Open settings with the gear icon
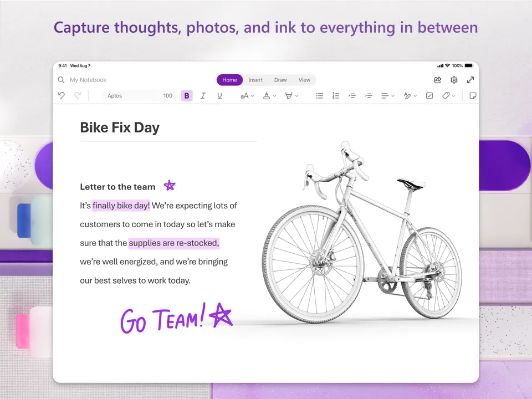Image resolution: width=532 pixels, height=399 pixels. [454, 80]
